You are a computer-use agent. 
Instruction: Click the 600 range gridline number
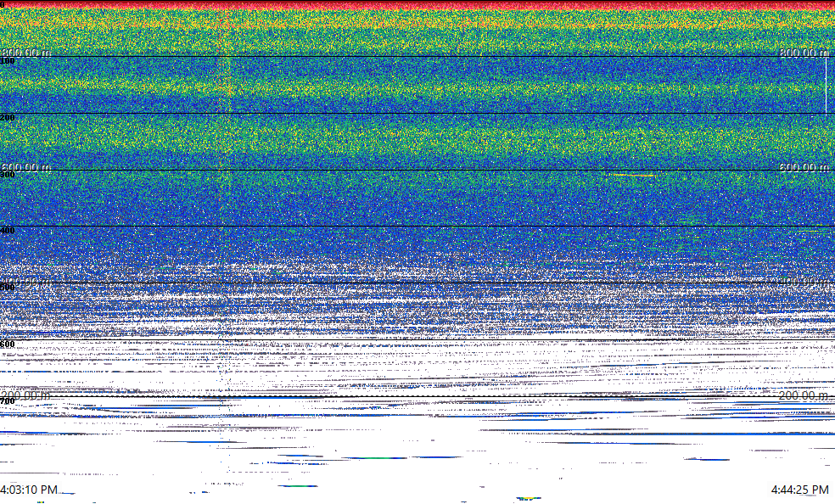[8, 344]
